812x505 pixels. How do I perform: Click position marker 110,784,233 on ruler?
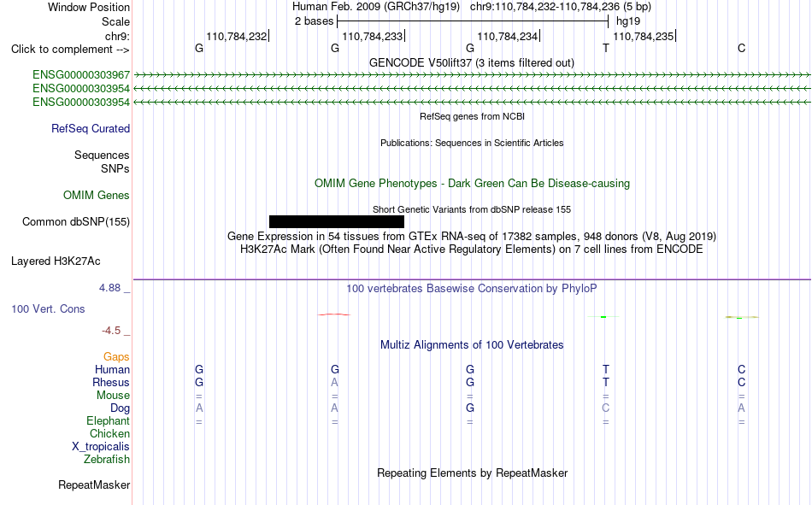coord(373,36)
